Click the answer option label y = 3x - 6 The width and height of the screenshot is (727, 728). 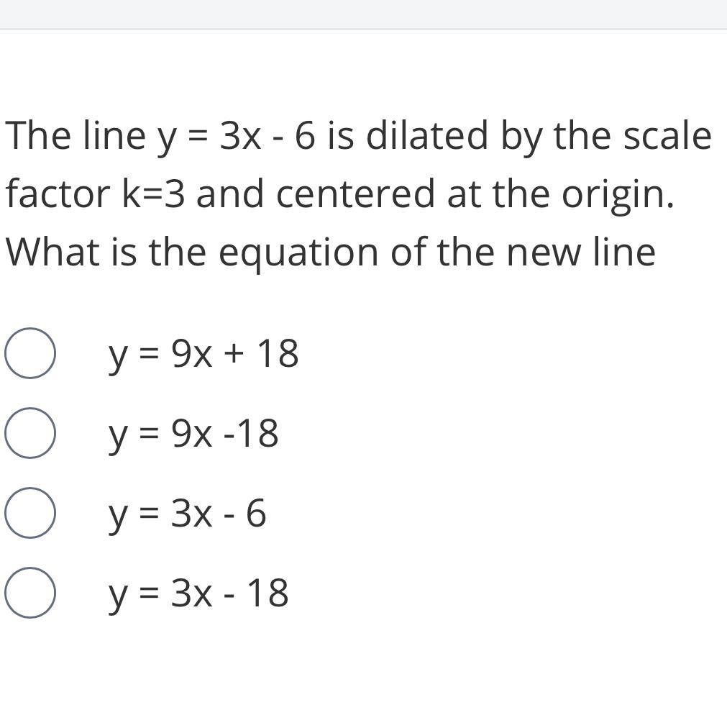(x=188, y=514)
